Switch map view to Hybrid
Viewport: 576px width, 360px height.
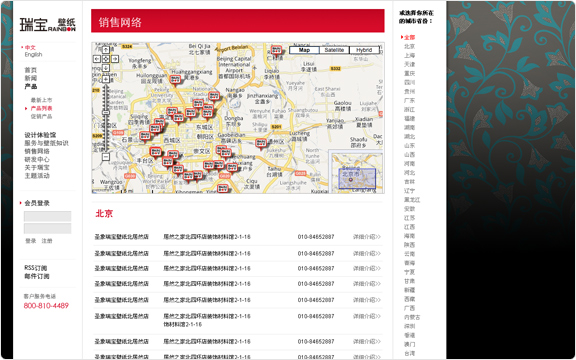point(364,50)
